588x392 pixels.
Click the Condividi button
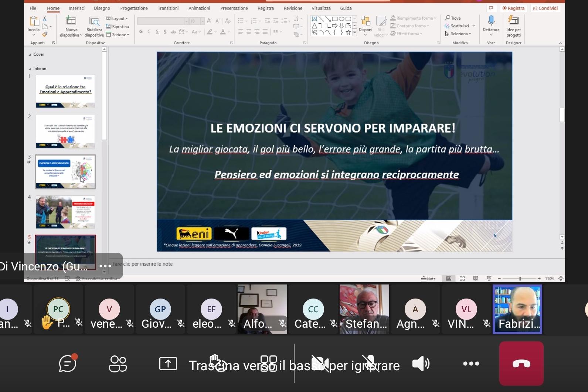tap(545, 8)
